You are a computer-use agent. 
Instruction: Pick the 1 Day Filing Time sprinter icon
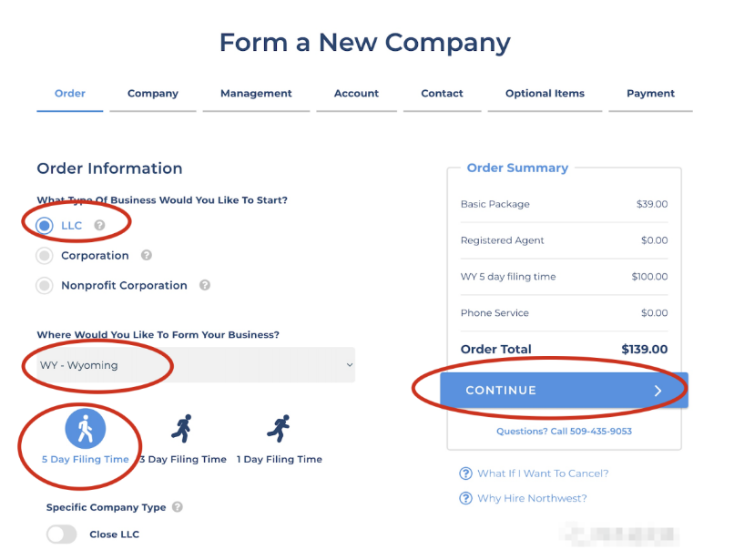[279, 429]
